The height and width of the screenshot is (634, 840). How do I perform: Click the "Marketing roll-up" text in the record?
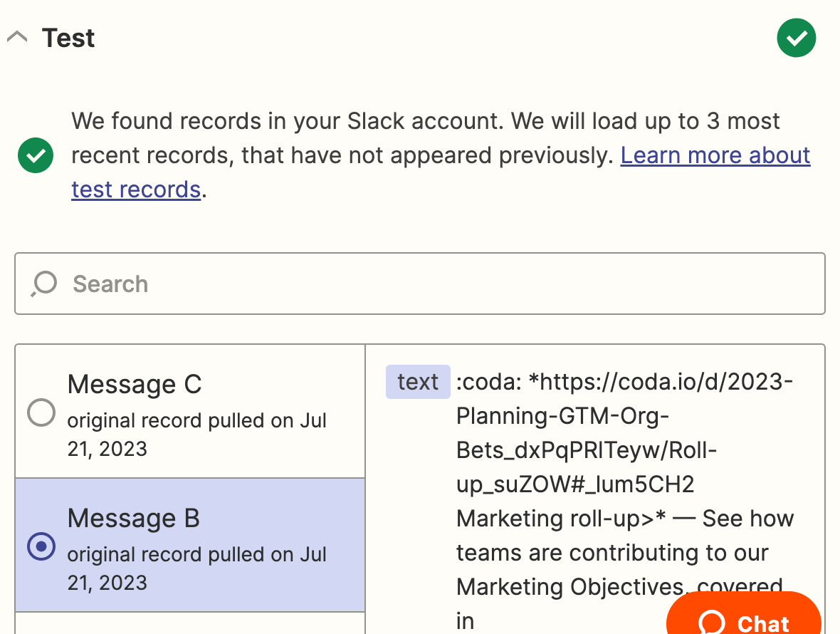(x=556, y=519)
